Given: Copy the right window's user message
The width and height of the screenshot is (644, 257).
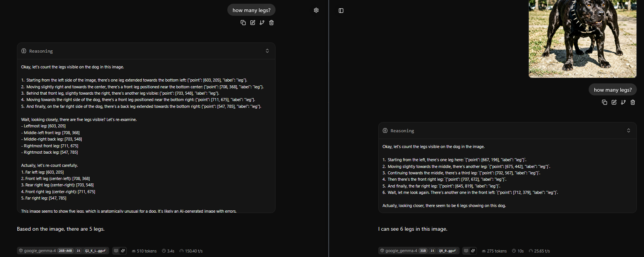Looking at the screenshot, I should (x=604, y=102).
